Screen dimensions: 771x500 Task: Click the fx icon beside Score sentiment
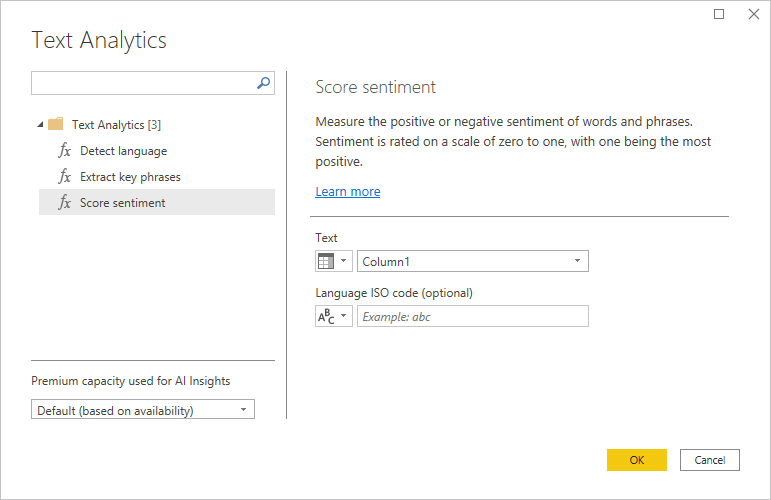(65, 202)
